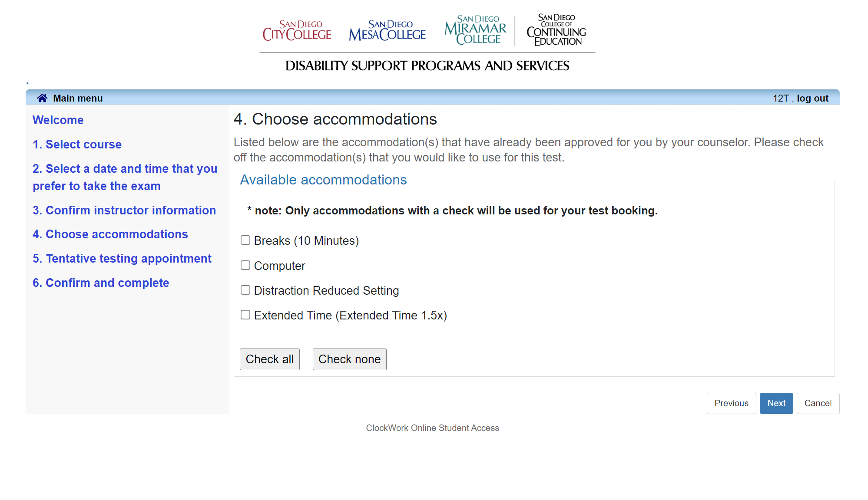The height and width of the screenshot is (500, 868).
Task: Click Next to proceed to step 5
Action: (x=776, y=403)
